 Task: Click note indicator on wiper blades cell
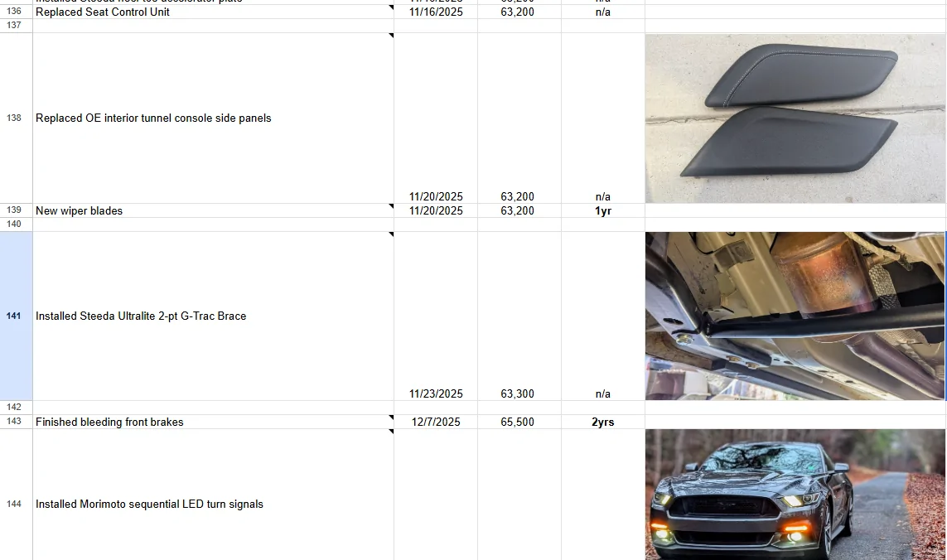pos(391,206)
